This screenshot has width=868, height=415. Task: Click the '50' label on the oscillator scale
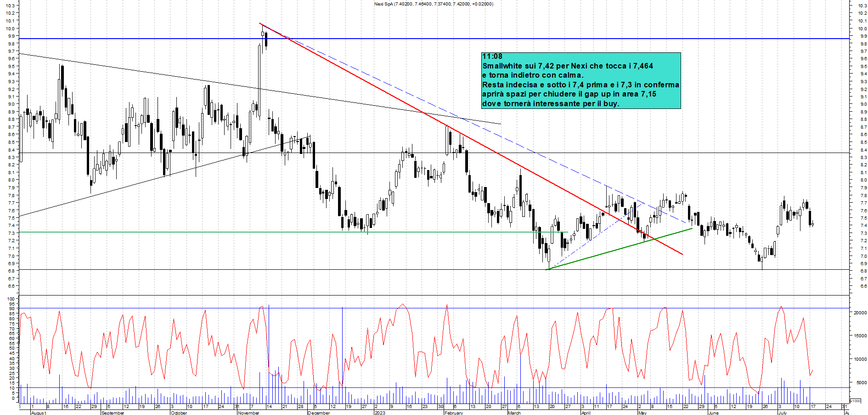click(12, 348)
